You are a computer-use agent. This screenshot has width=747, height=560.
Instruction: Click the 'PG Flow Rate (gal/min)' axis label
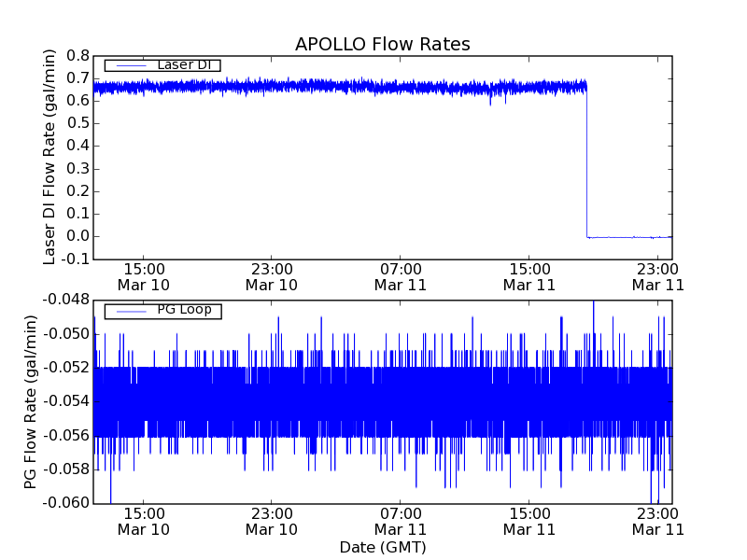(30, 402)
